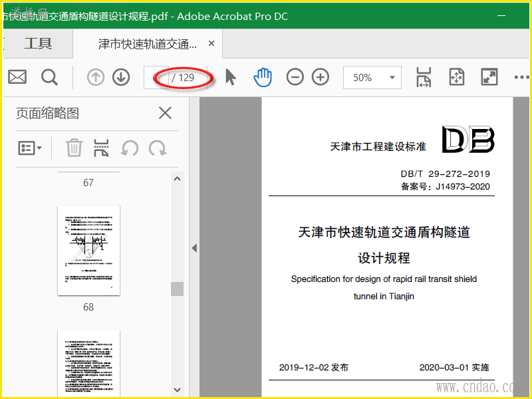Click the thumbnail panel scrollbar handle
This screenshot has width=532, height=399.
[177, 289]
